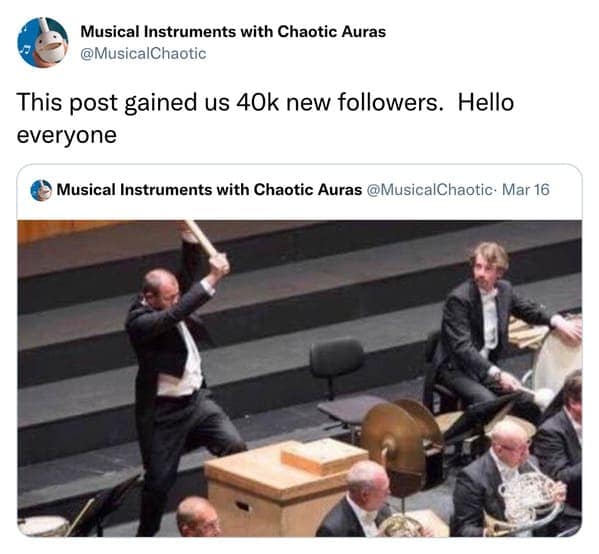The height and width of the screenshot is (554, 599).
Task: Click the @MusicalChaotic handle in quoted tweet
Action: [429, 190]
